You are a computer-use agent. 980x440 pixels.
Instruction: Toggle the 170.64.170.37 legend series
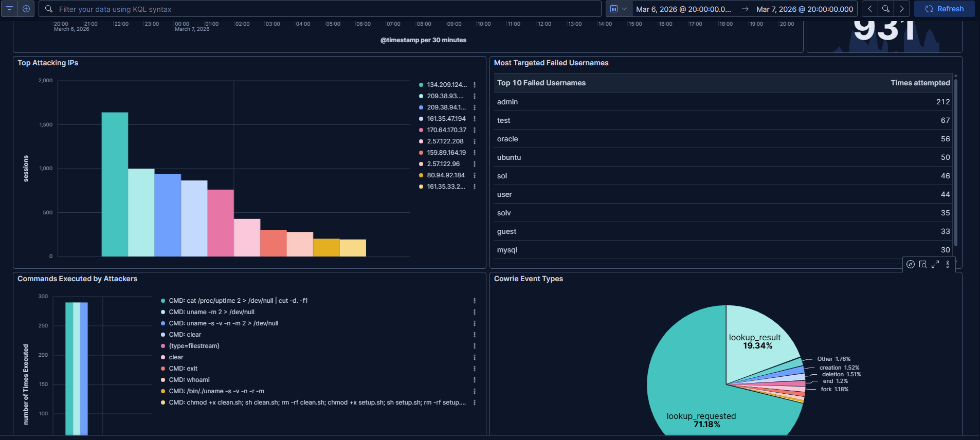pyautogui.click(x=446, y=130)
